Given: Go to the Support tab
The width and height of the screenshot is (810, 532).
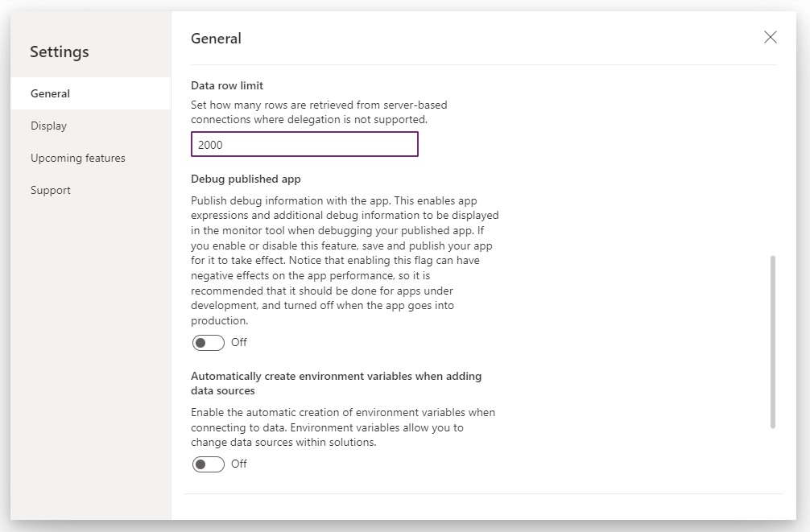Looking at the screenshot, I should pyautogui.click(x=90, y=190).
